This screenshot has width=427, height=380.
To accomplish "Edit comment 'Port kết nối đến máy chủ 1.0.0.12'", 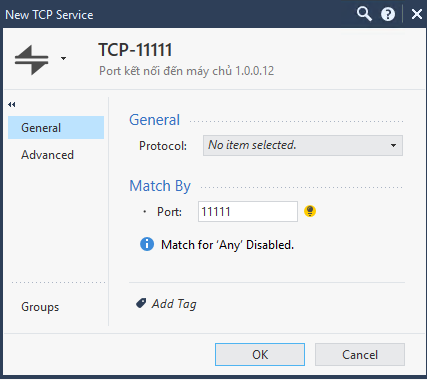I will [x=187, y=71].
